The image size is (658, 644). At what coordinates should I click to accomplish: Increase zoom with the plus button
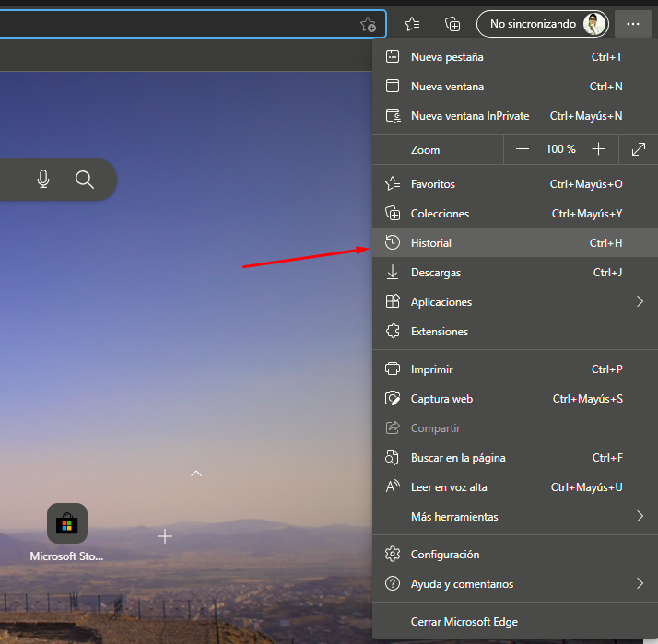tap(598, 149)
